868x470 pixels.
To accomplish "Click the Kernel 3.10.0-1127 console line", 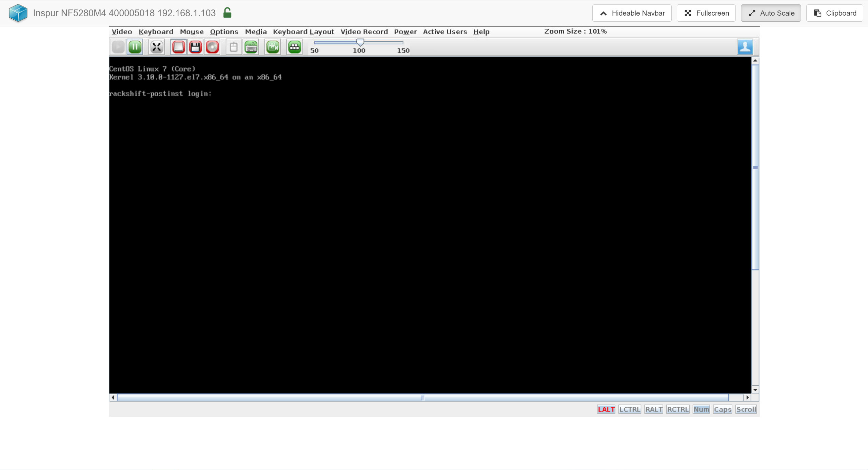I will 195,77.
